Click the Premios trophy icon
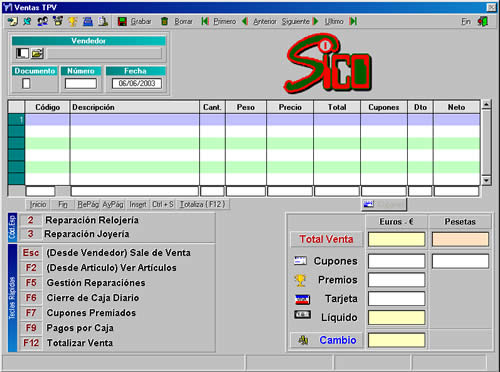500x372 pixels. coord(300,280)
